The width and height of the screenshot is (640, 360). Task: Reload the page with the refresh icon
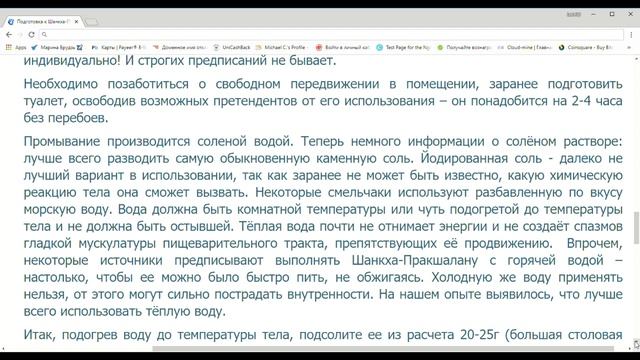point(31,35)
